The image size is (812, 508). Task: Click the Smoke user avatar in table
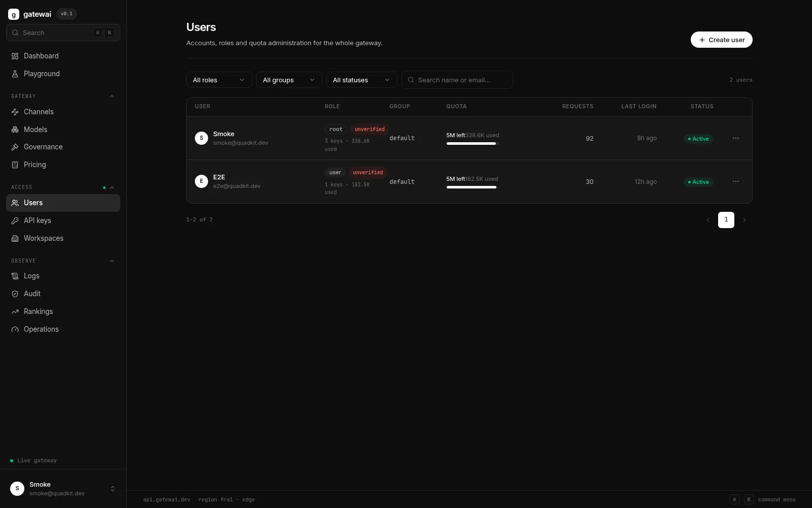201,138
